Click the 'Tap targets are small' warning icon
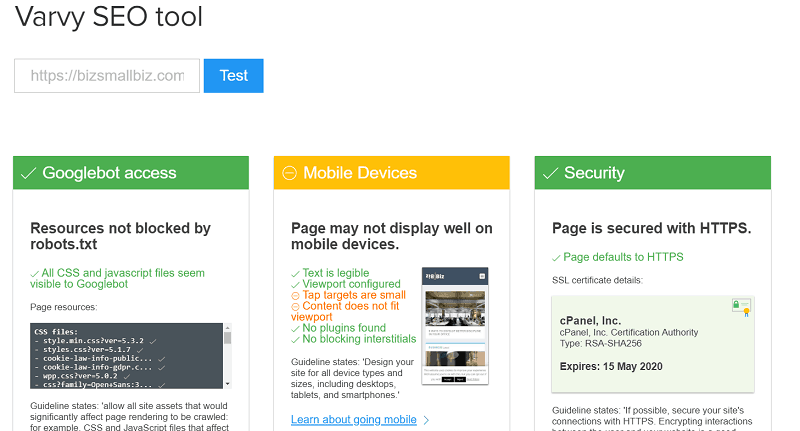 coord(295,295)
